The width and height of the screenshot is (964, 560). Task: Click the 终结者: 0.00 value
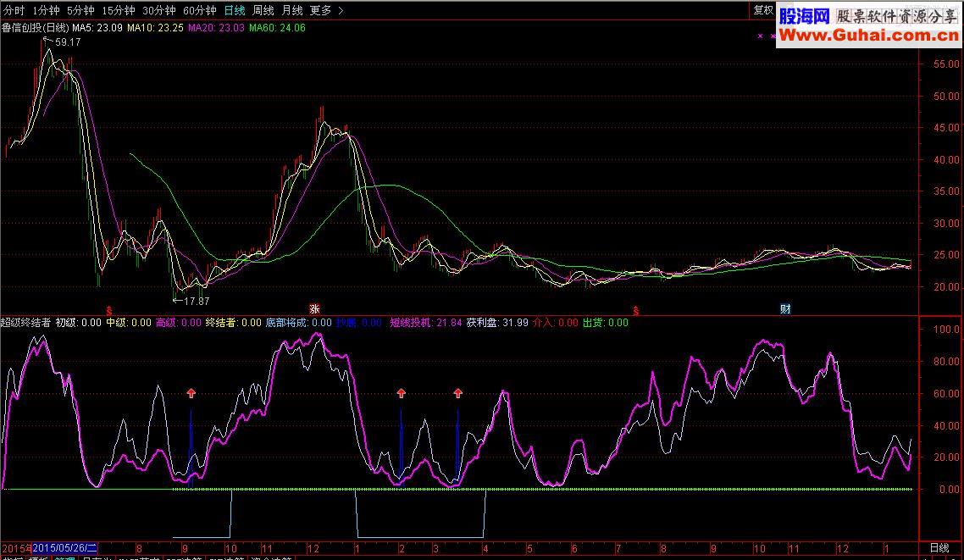233,323
